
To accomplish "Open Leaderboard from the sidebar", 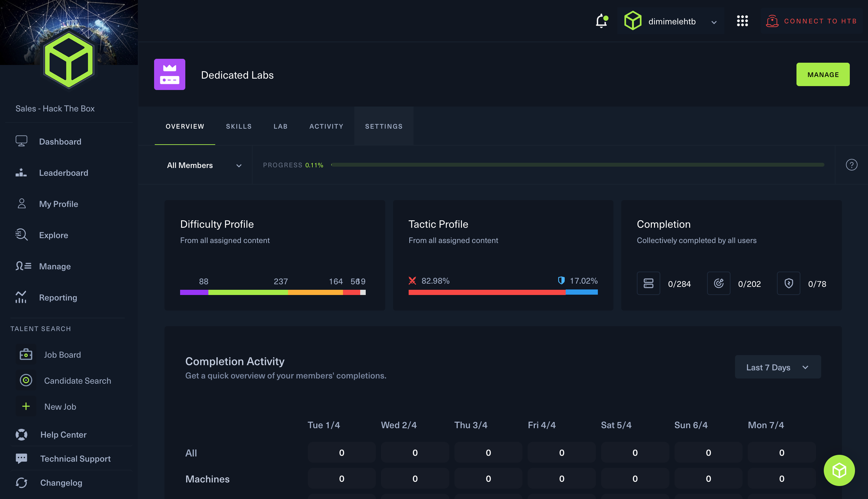I will tap(63, 173).
